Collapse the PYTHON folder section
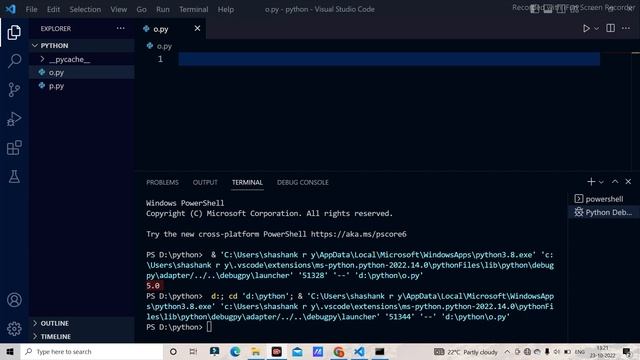The height and width of the screenshot is (360, 640). pos(82,45)
